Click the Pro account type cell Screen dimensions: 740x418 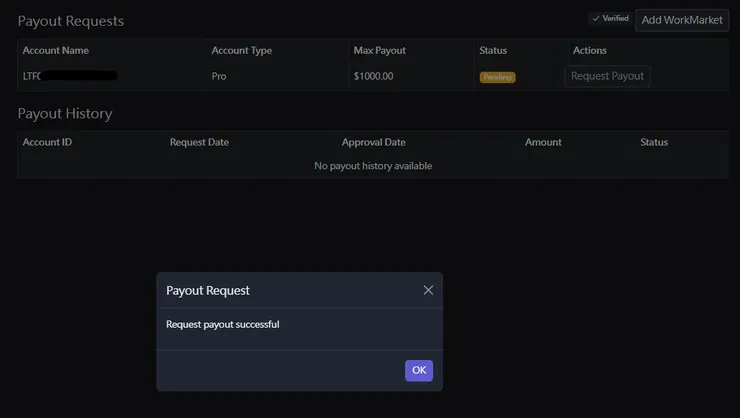[x=220, y=76]
